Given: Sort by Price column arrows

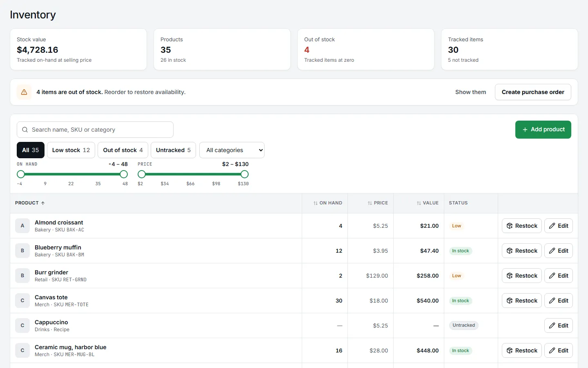Looking at the screenshot, I should [370, 203].
